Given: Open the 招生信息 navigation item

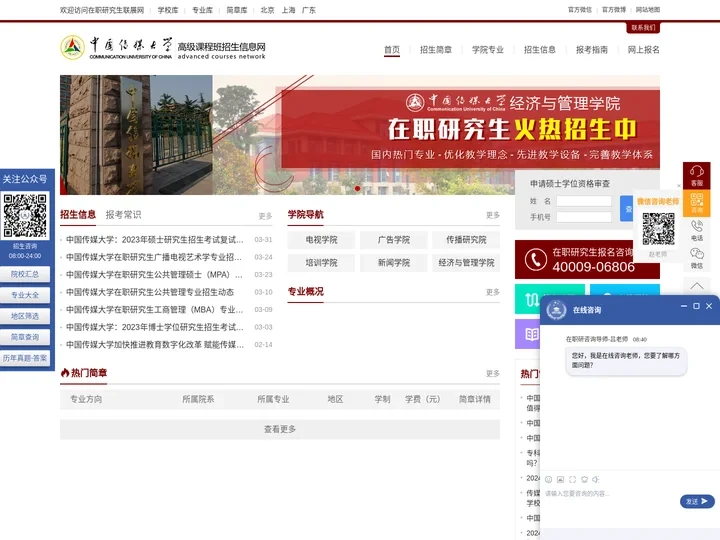Looking at the screenshot, I should 540,50.
